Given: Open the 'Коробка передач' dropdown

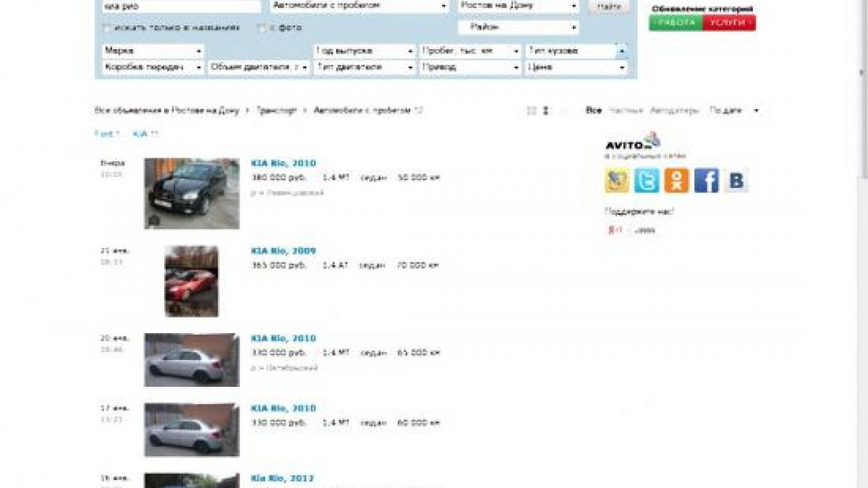Looking at the screenshot, I should 153,67.
